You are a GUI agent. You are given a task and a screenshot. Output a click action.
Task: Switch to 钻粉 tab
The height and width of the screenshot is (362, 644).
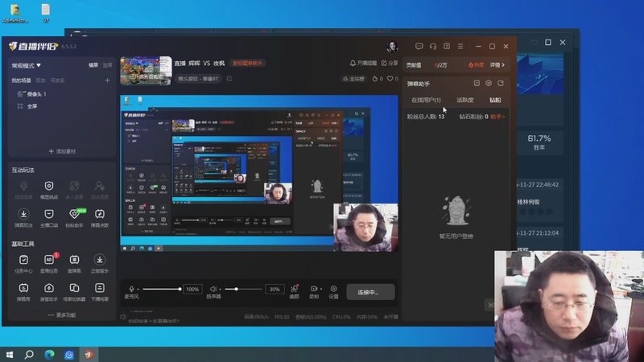pyautogui.click(x=495, y=100)
